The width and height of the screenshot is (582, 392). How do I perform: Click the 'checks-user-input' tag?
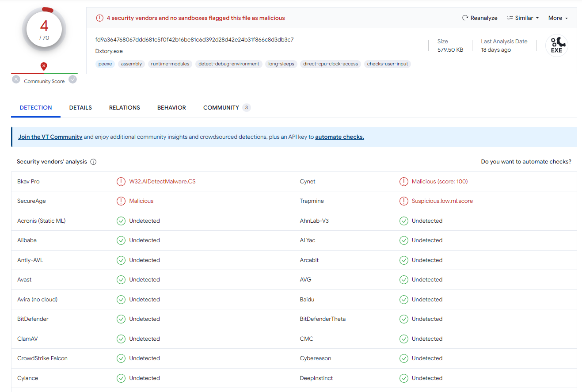[x=388, y=64]
